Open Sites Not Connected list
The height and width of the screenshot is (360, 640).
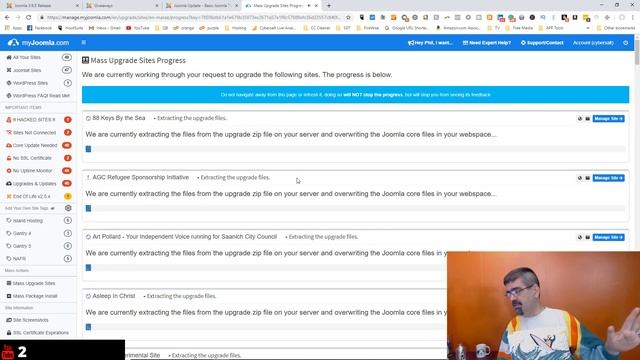point(34,133)
